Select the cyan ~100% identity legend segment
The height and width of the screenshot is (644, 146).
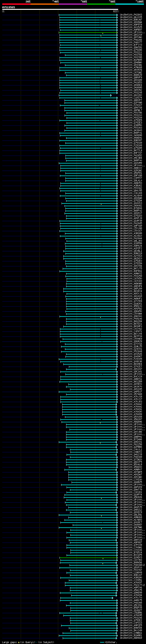click(x=130, y=4)
